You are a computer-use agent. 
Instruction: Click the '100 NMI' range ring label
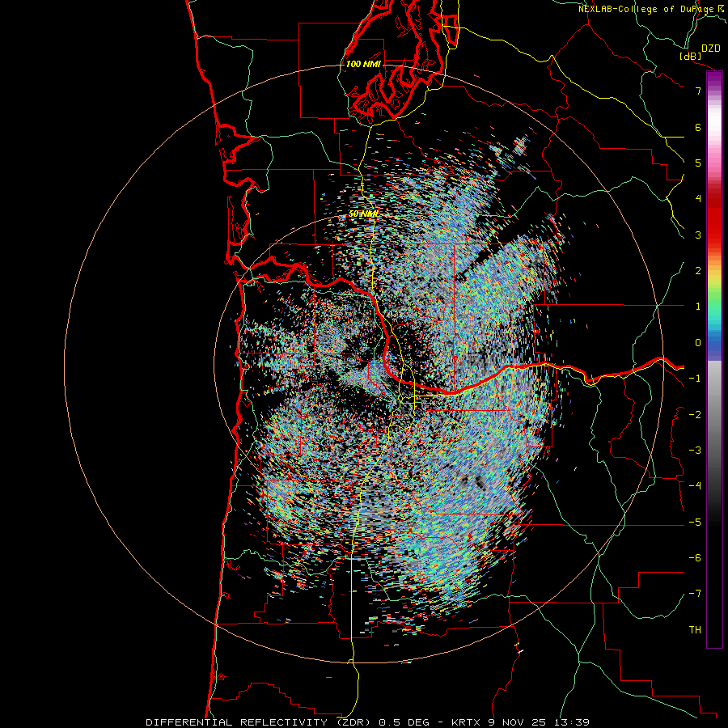(x=363, y=64)
